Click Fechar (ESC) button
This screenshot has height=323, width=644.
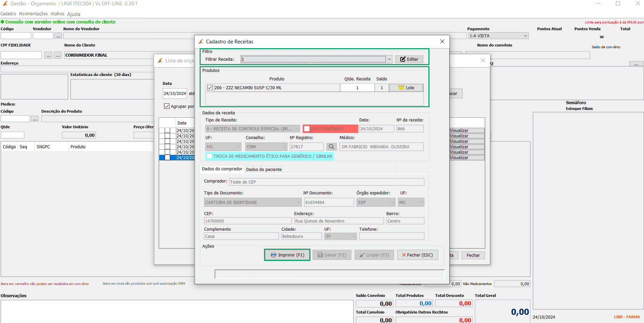pos(418,255)
